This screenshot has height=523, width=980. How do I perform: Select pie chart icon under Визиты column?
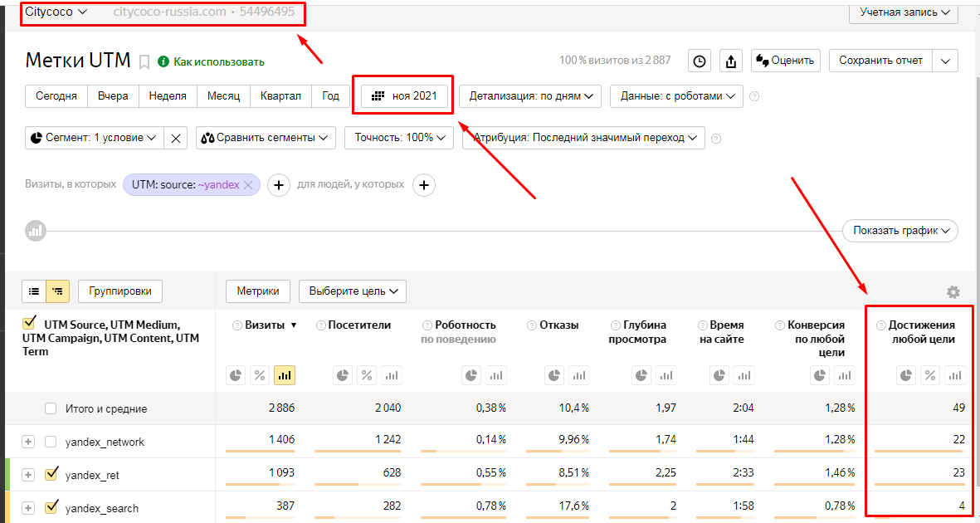click(236, 376)
